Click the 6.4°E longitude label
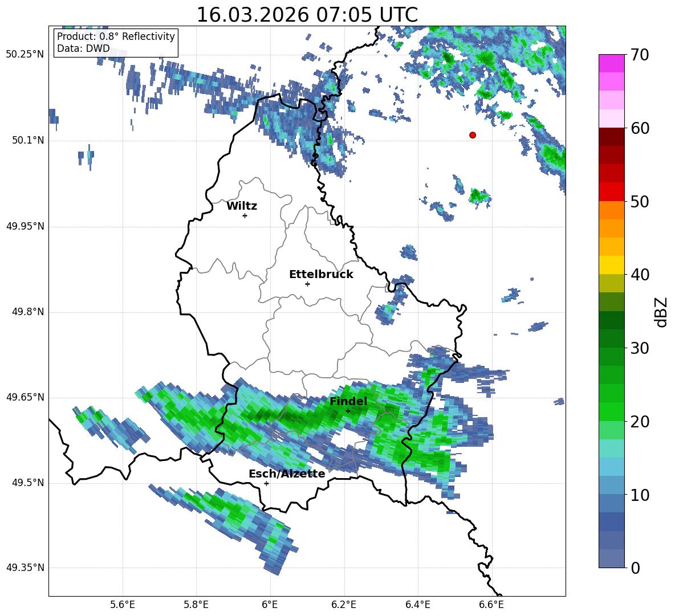Image resolution: width=675 pixels, height=616 pixels. pos(417,605)
